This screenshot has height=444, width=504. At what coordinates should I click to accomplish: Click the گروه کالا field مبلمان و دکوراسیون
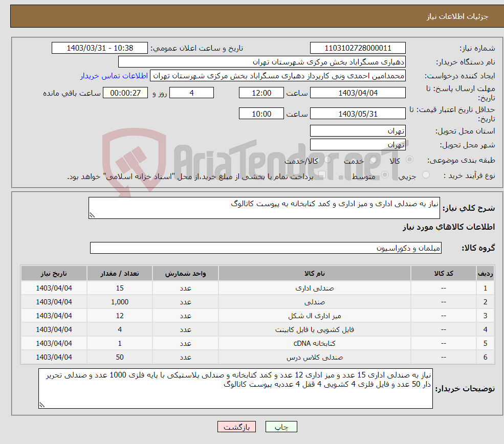pos(266,248)
